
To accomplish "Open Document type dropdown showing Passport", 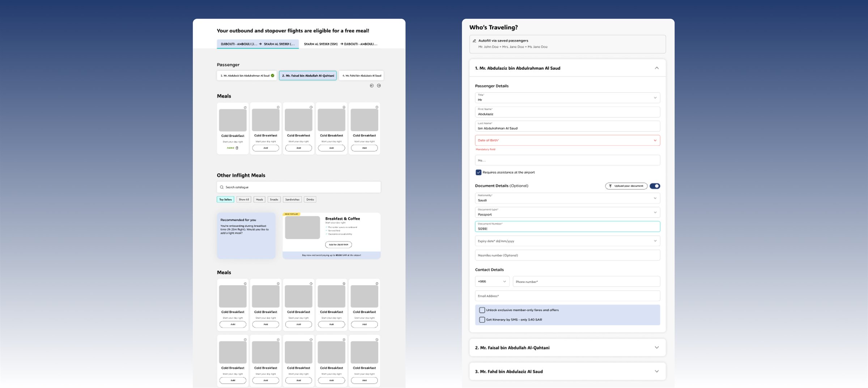I will pyautogui.click(x=567, y=212).
